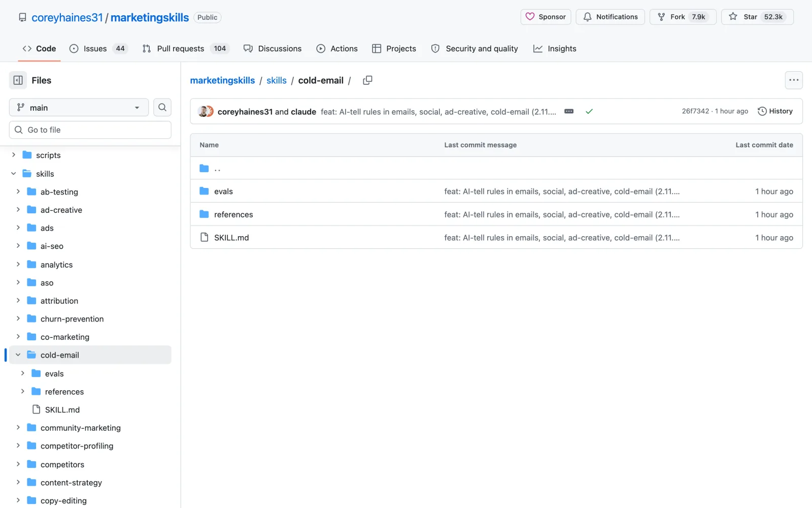Click the parent directory folder icon
This screenshot has height=508, width=812.
click(x=204, y=168)
